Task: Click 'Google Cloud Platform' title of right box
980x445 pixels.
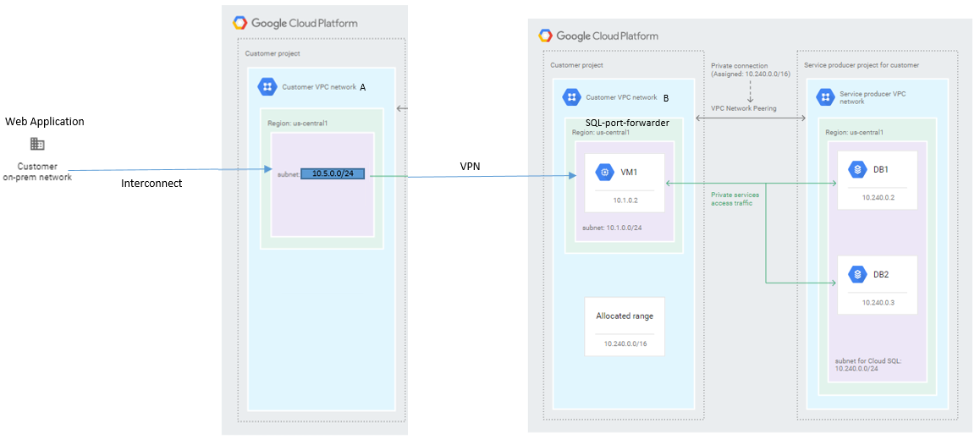Action: 607,36
